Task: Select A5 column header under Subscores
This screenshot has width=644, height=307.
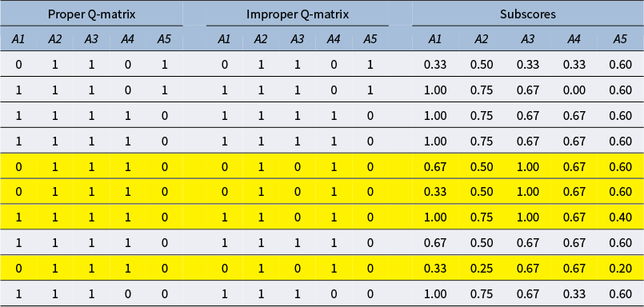Action: click(620, 39)
